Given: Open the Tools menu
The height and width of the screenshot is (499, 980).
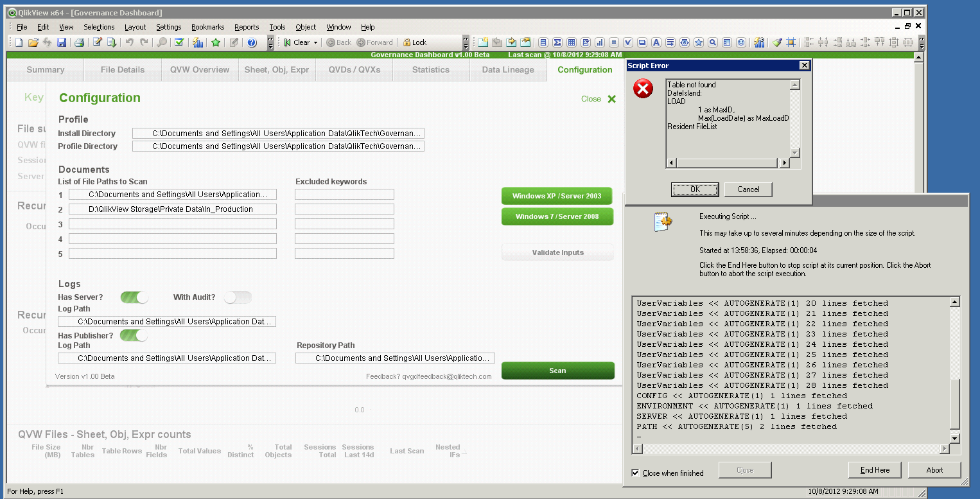Looking at the screenshot, I should pos(277,27).
